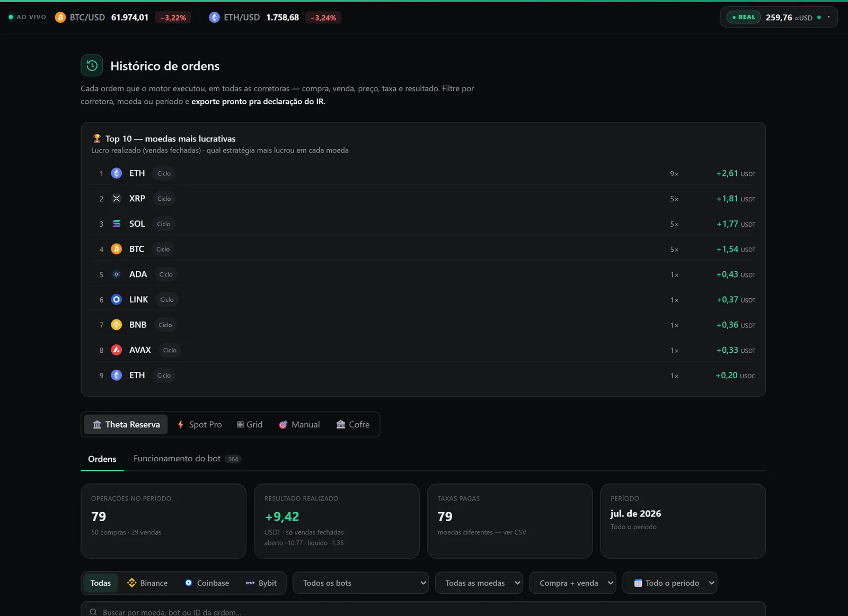Click the order history clock icon
Image resolution: width=848 pixels, height=616 pixels.
(x=92, y=66)
